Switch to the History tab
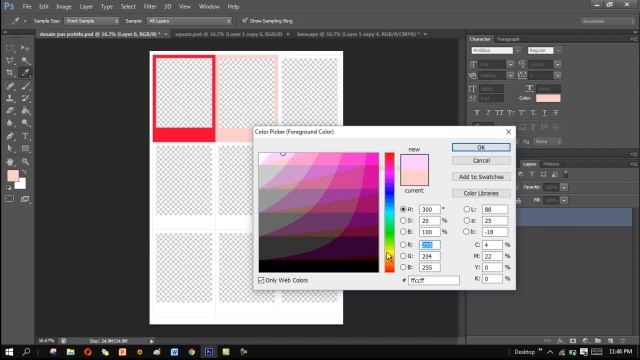 pos(551,164)
